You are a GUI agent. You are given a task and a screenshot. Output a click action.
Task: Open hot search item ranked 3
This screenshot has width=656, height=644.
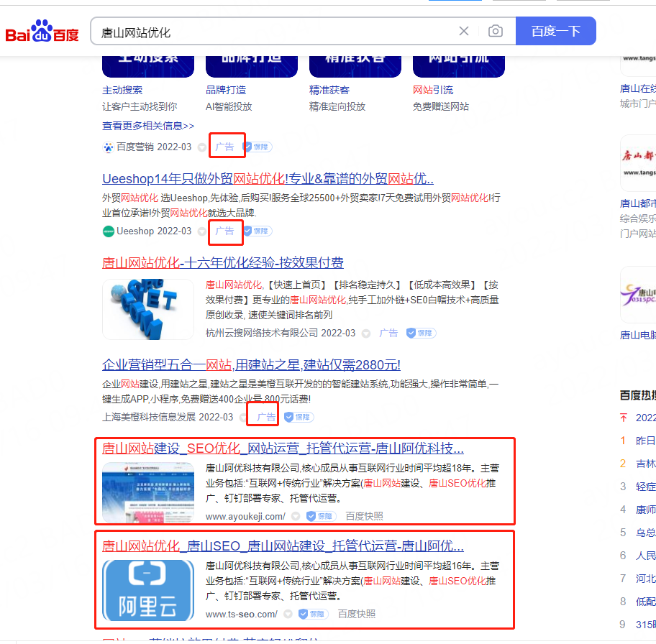645,487
